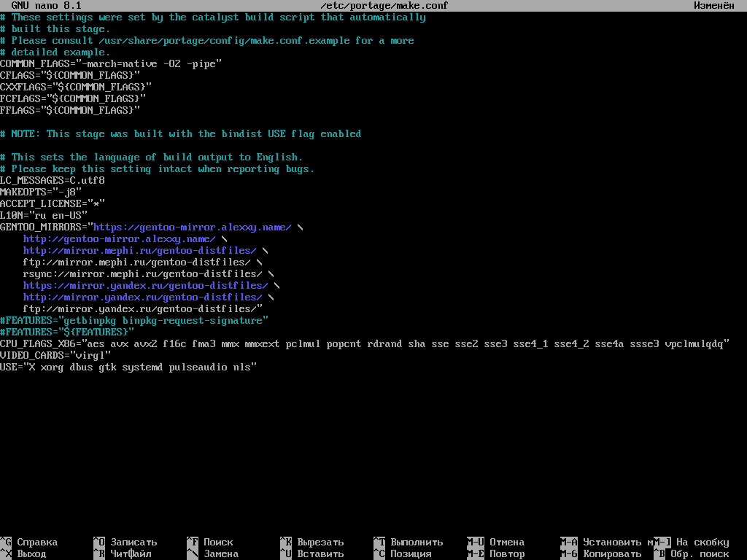Click the LC_MESSAGES=C.utf8 line
This screenshot has width=747, height=560.
point(53,181)
